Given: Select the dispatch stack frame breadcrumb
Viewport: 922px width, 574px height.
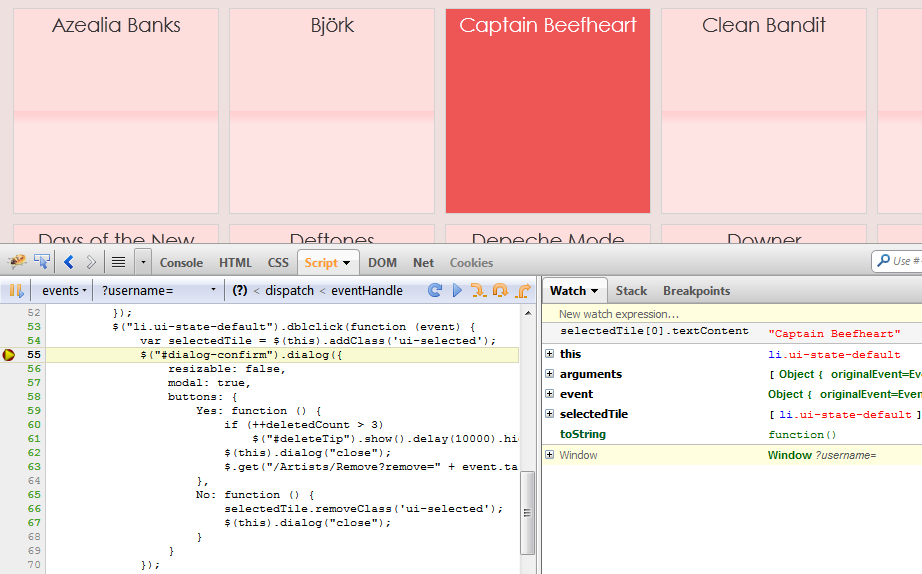Looking at the screenshot, I should 289,291.
